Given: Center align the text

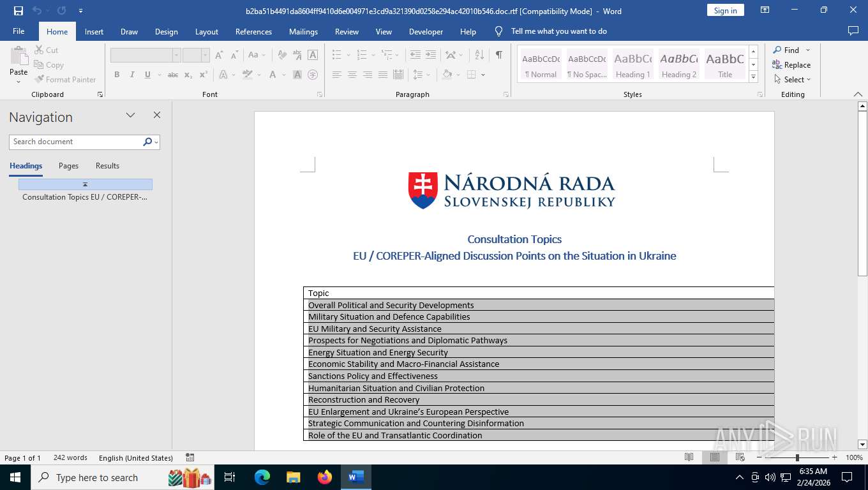Looking at the screenshot, I should [x=352, y=75].
